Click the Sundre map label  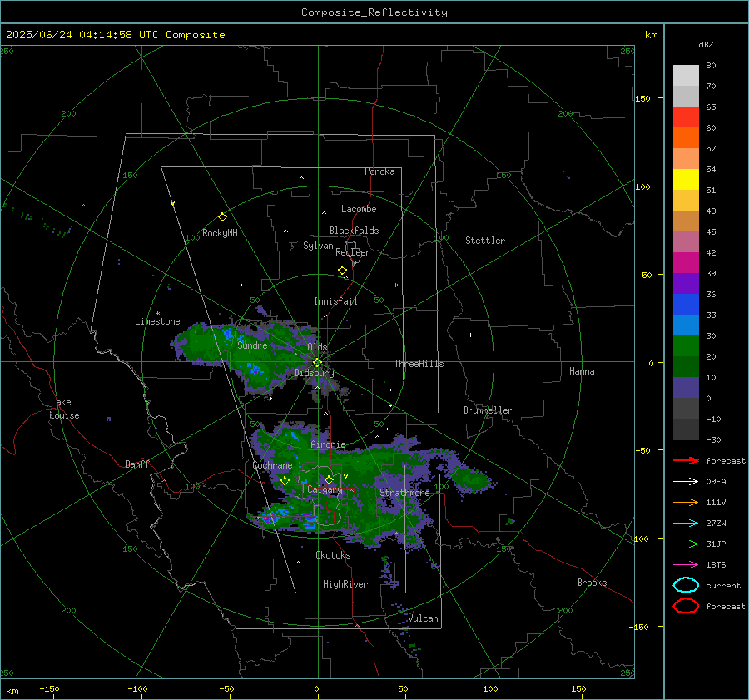click(x=252, y=345)
